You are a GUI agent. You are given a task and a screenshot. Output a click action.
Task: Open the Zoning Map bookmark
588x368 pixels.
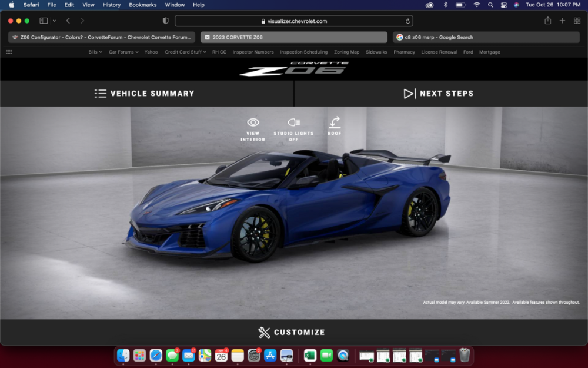pos(346,52)
